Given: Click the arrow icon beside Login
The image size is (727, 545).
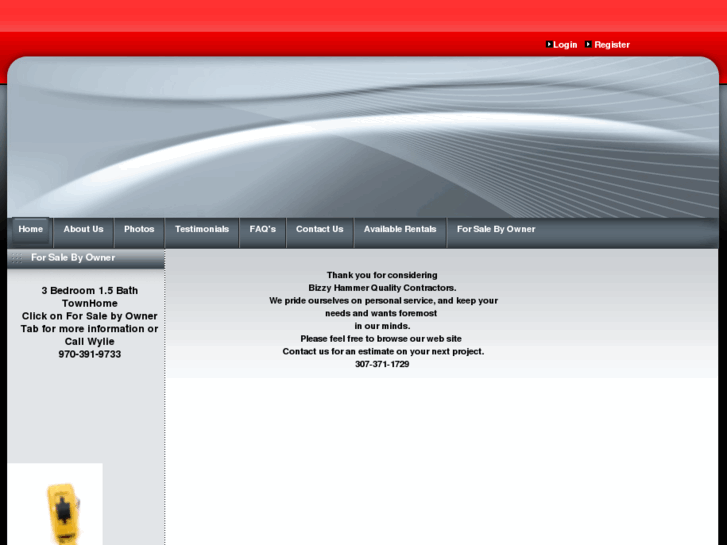Looking at the screenshot, I should (x=549, y=45).
